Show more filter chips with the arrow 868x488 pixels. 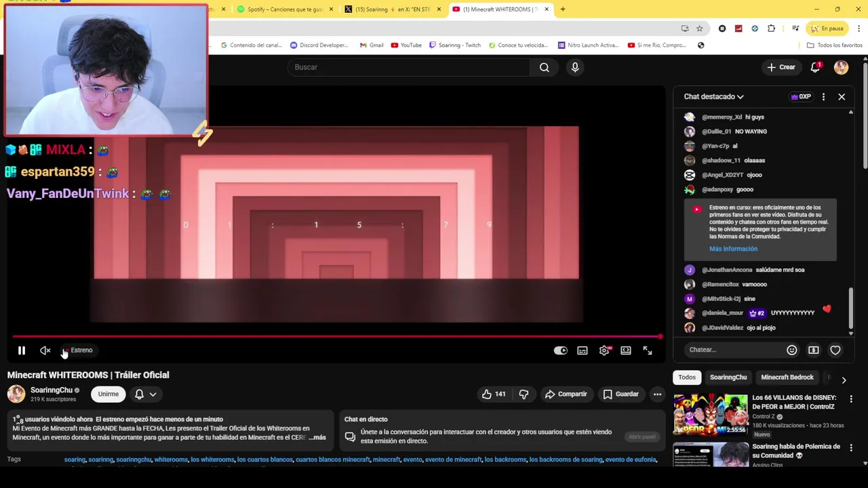[844, 380]
